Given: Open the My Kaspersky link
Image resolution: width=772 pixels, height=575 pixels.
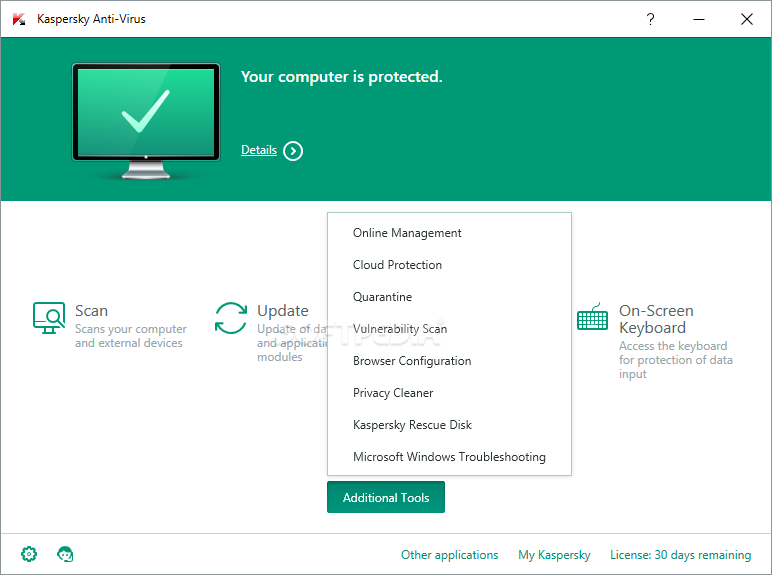Looking at the screenshot, I should pyautogui.click(x=554, y=555).
